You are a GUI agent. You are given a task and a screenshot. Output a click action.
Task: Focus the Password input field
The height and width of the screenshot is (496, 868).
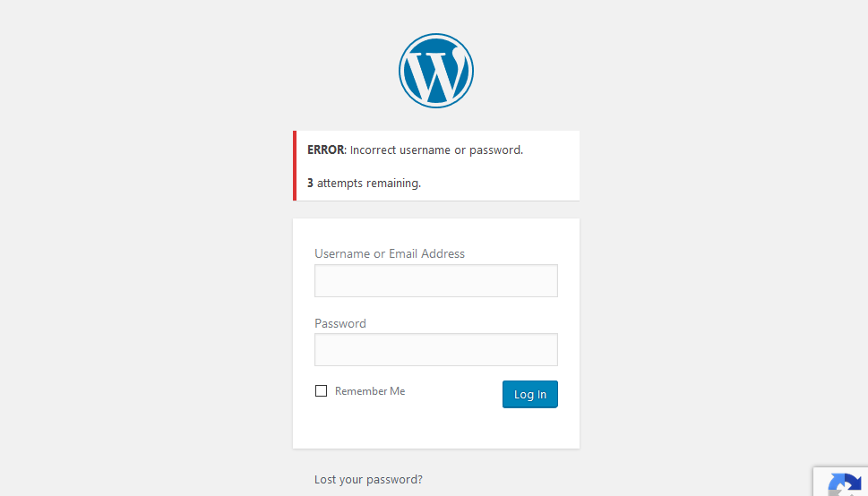[x=436, y=349]
